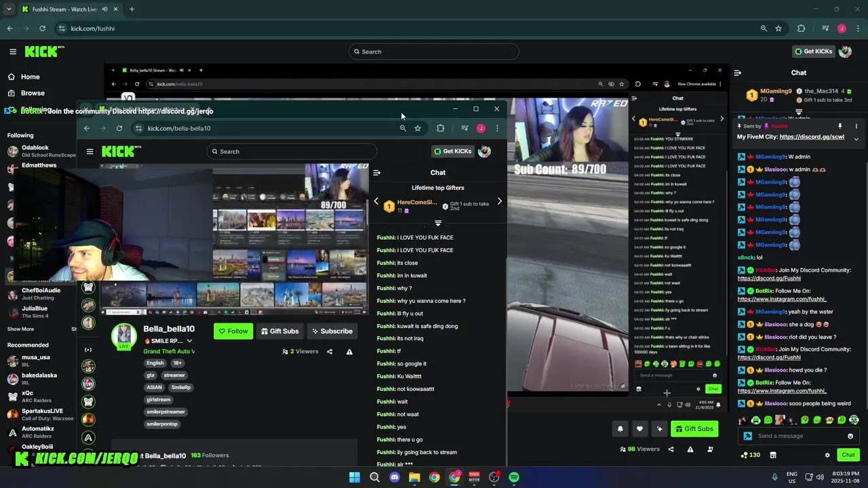
Task: Click the KICK logo in Fushhi page header
Action: tap(44, 52)
